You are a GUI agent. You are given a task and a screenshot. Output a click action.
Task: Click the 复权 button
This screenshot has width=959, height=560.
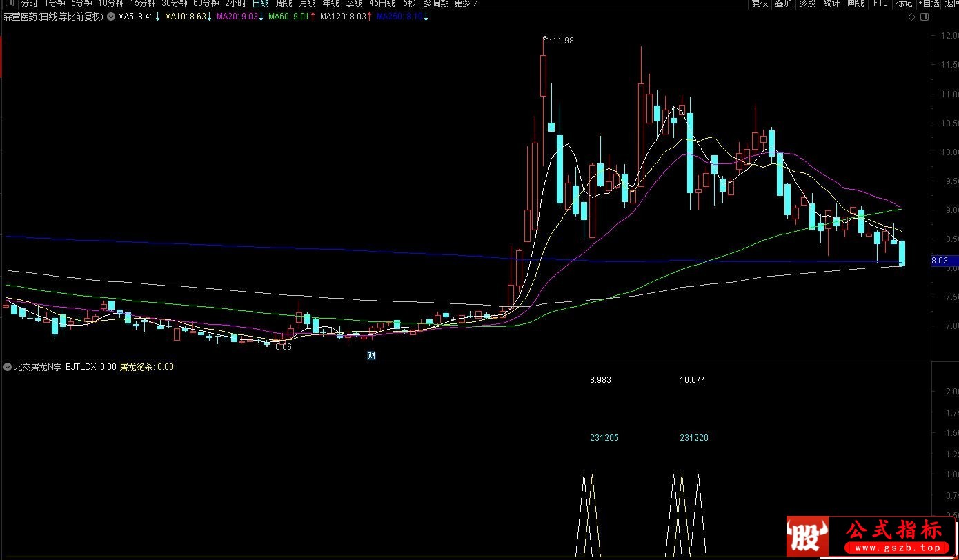[x=760, y=3]
